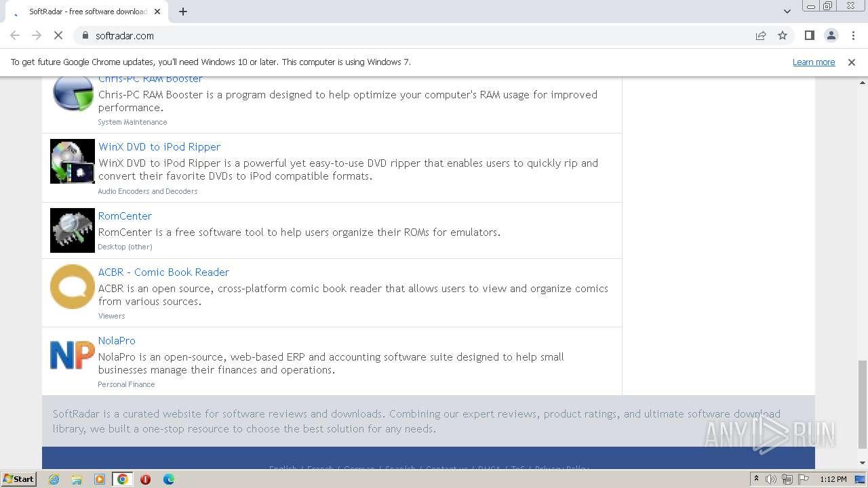Open Windows Explorer folder from taskbar

coord(77,479)
